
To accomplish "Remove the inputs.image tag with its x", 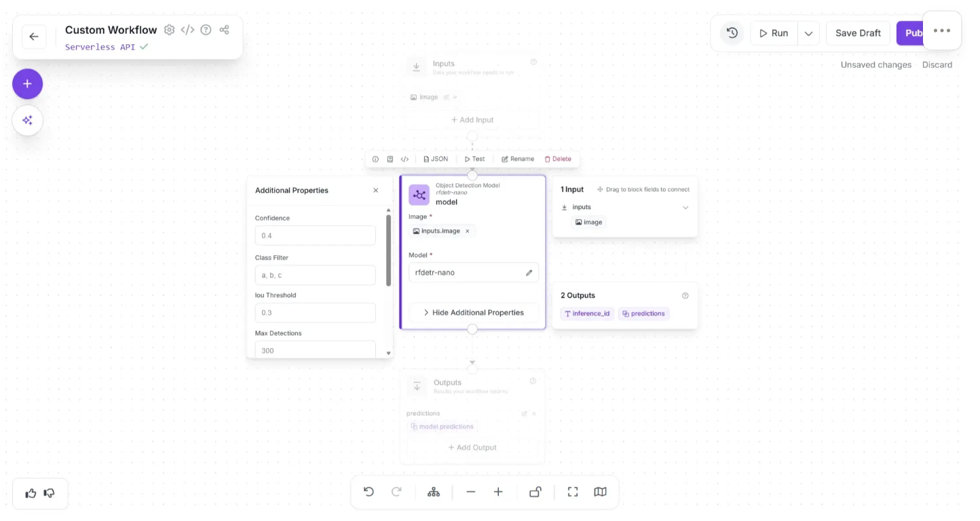I will pyautogui.click(x=467, y=231).
